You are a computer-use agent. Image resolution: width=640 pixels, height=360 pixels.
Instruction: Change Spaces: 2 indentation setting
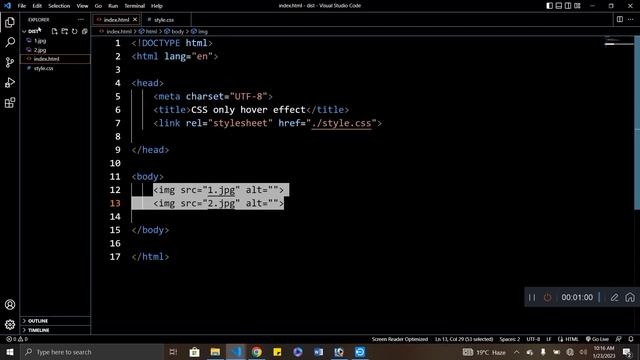tap(510, 339)
